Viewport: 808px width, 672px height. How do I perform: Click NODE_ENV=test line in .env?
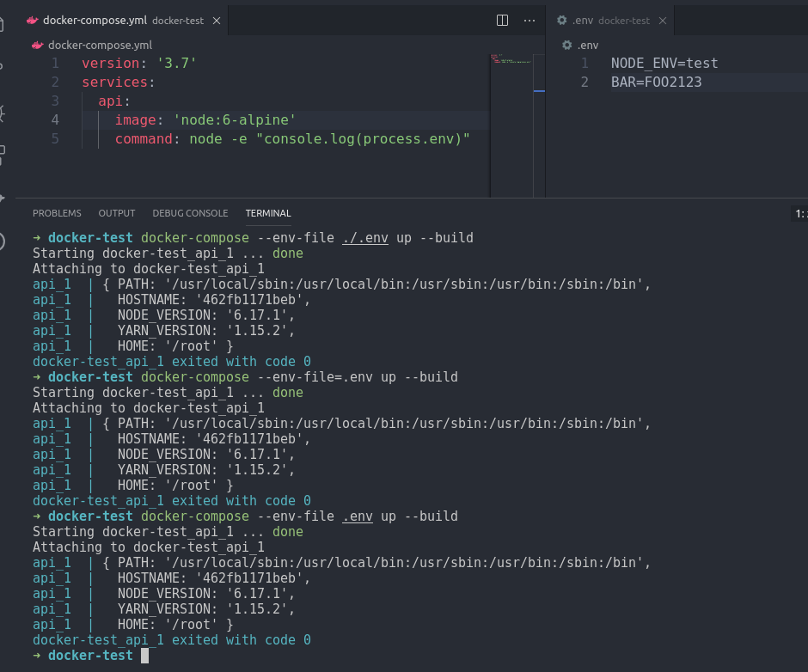click(x=664, y=64)
